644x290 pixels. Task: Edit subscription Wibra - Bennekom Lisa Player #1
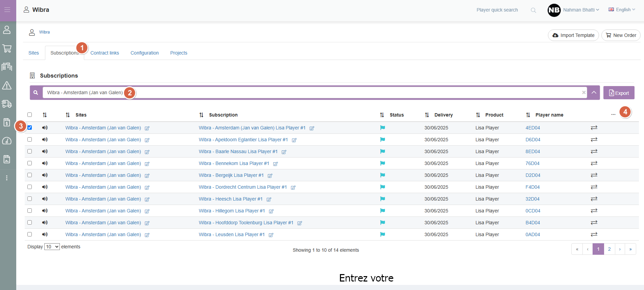coord(276,164)
